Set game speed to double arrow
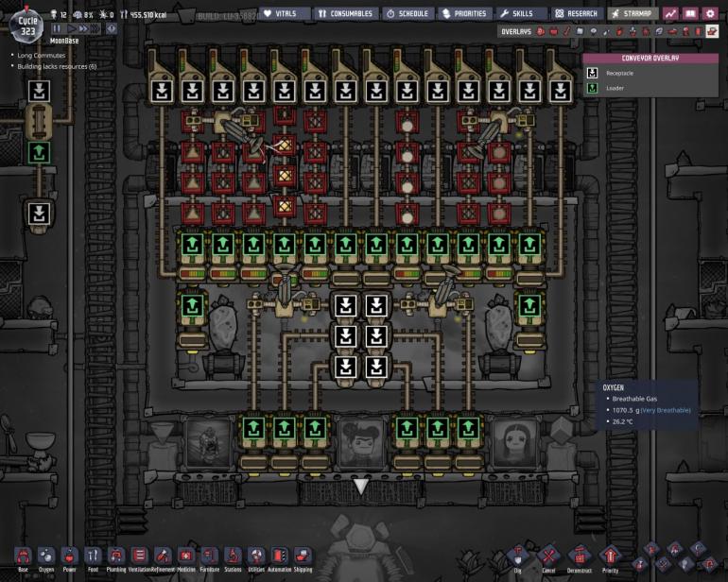The height and width of the screenshot is (582, 728). coord(82,28)
